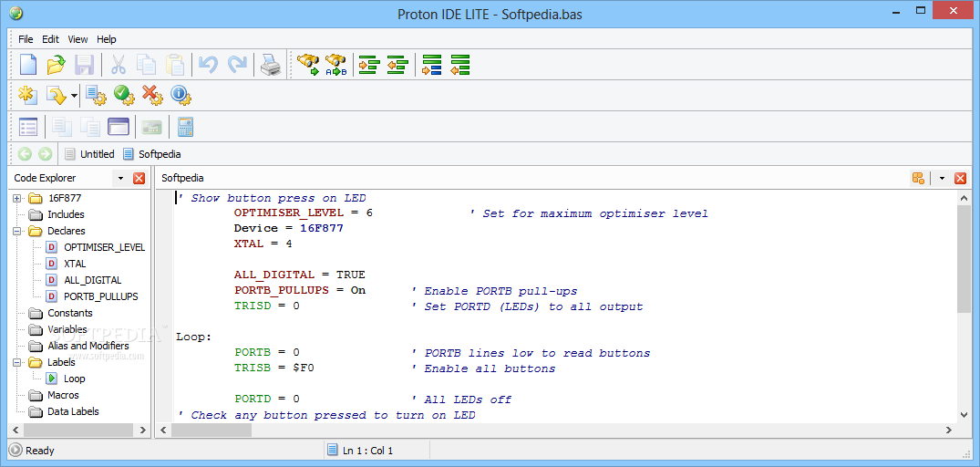Navigate forward with the green right arrow

[45, 154]
